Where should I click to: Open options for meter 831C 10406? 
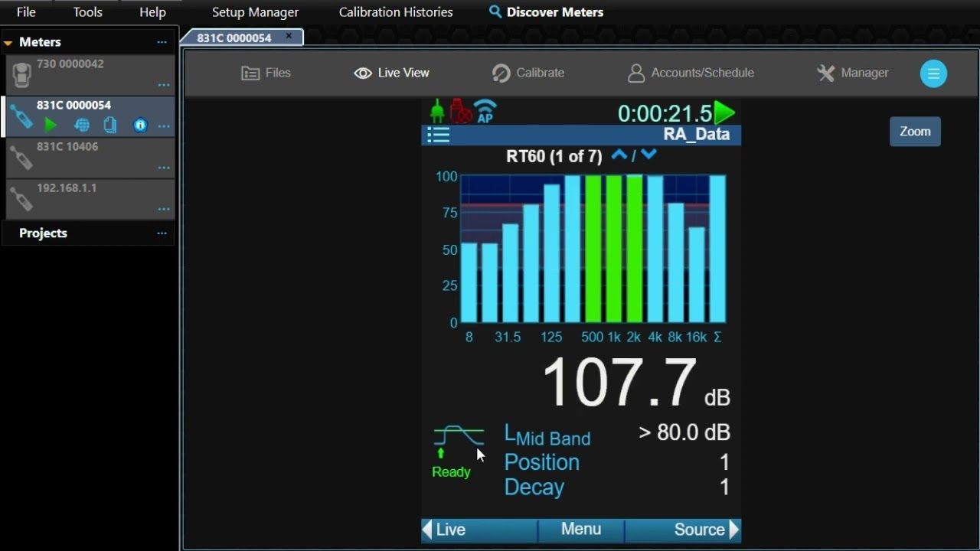click(x=164, y=168)
